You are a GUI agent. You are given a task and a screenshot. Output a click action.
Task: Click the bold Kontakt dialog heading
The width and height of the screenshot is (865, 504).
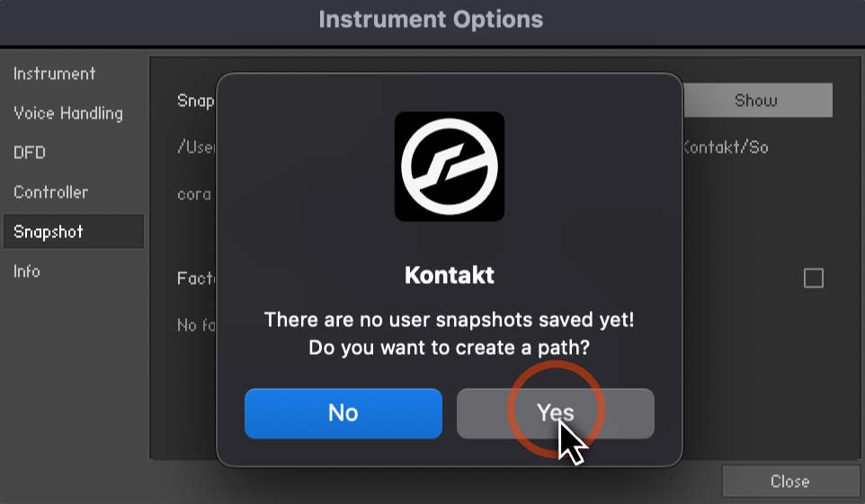(x=449, y=275)
